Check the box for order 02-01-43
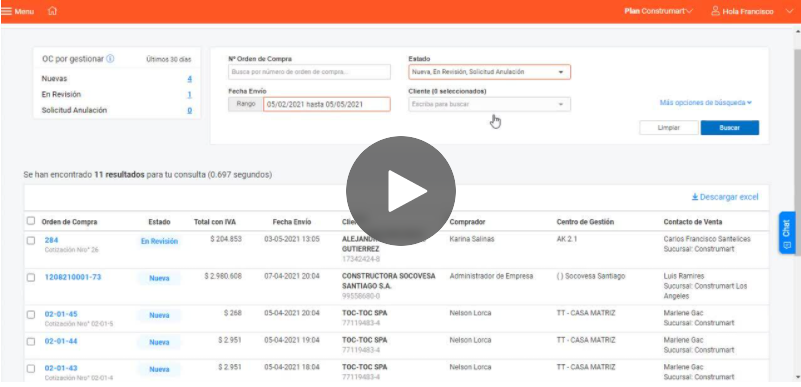Screen dimensions: 801x387 tap(31, 369)
